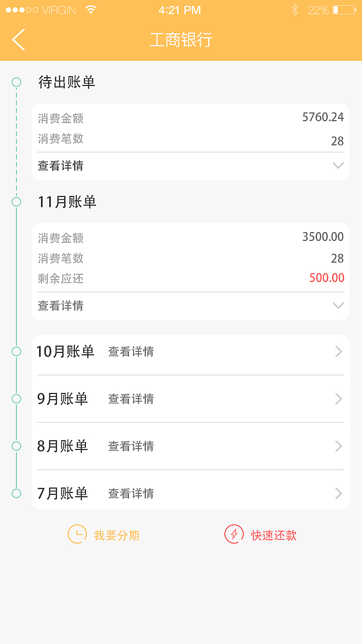
Task: Tap the Wi-Fi icon in status bar
Action: pyautogui.click(x=90, y=10)
